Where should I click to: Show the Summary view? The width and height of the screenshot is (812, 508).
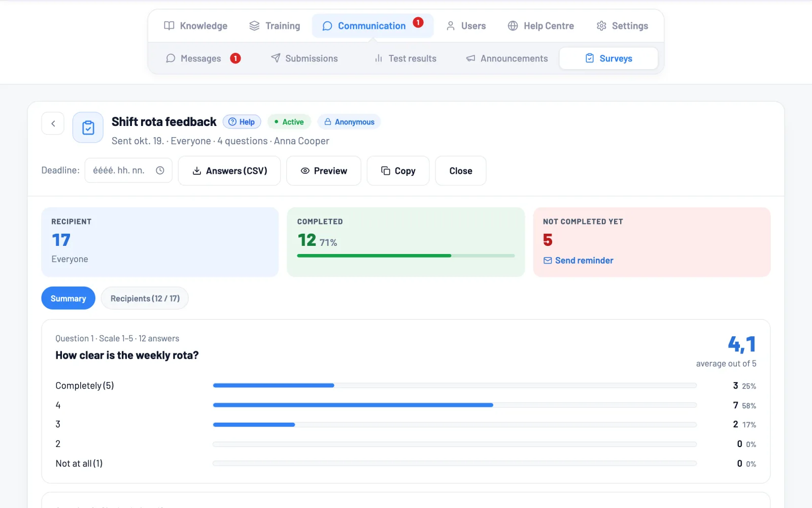(69, 298)
